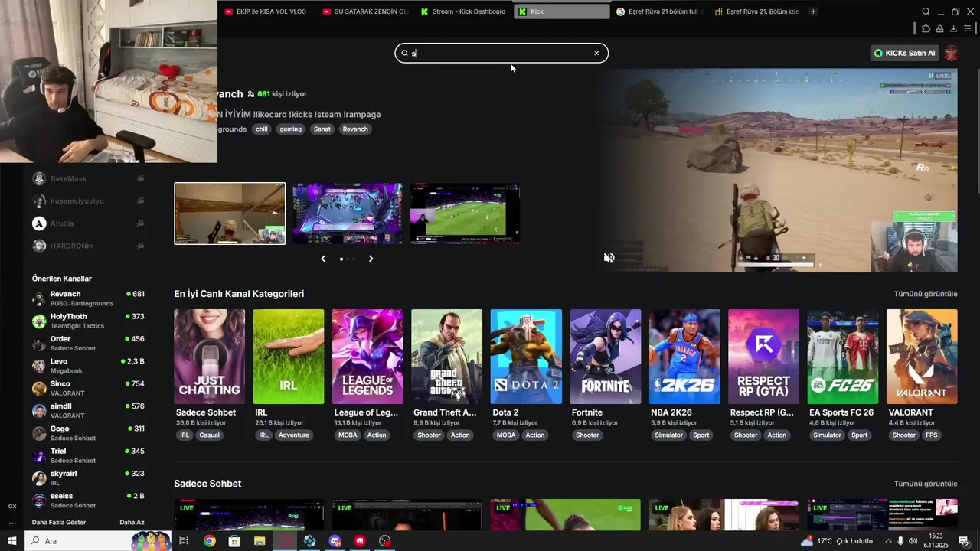The width and height of the screenshot is (980, 551).
Task: Select the second featured stream thumbnail
Action: click(x=348, y=214)
